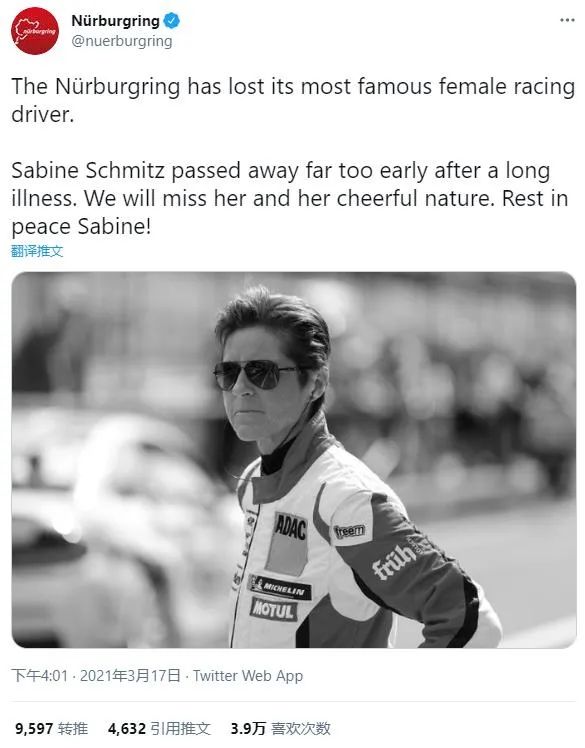
Task: Open the three-dot more options menu
Action: (x=567, y=20)
